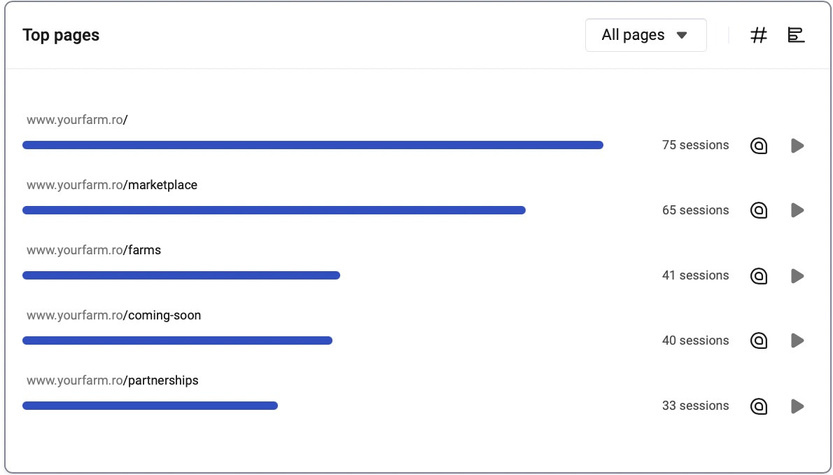833x475 pixels.
Task: Expand the All pages dropdown
Action: coord(646,35)
